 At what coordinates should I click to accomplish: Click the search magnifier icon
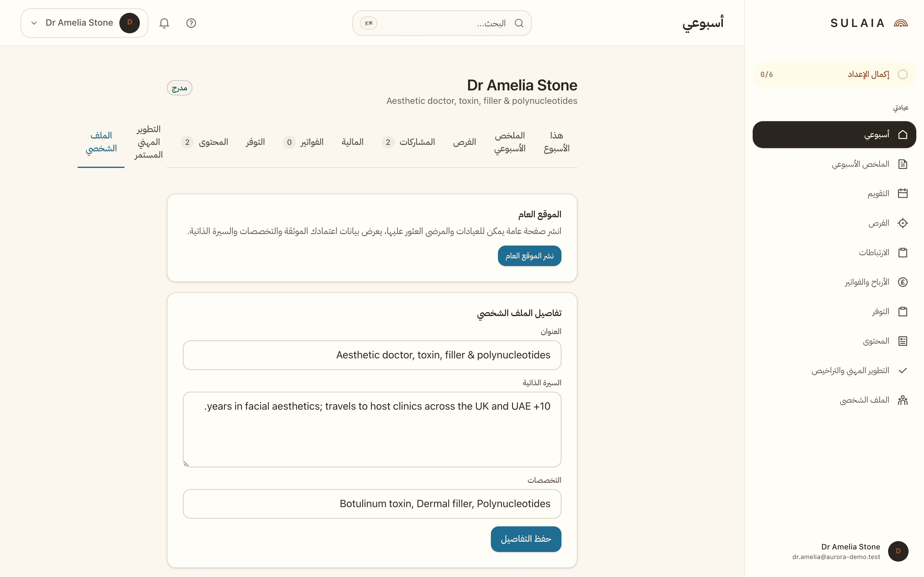point(519,23)
